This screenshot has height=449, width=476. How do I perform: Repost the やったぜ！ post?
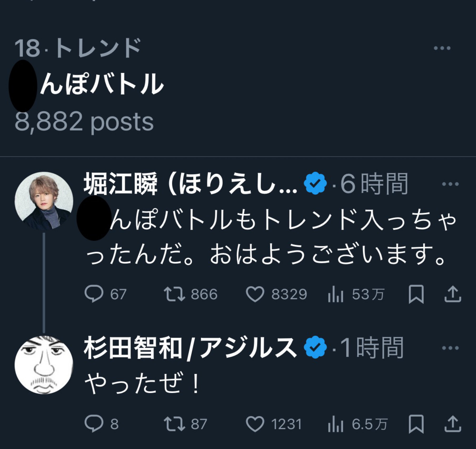[174, 424]
